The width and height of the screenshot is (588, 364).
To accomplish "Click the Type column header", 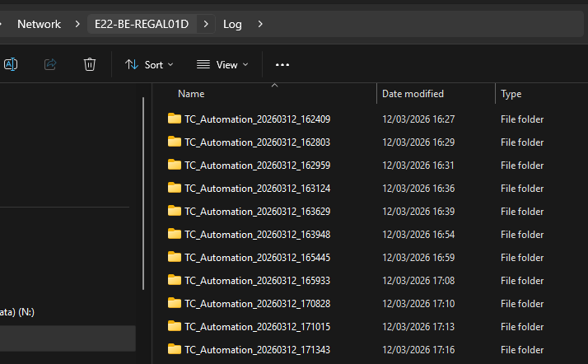I will click(x=511, y=94).
